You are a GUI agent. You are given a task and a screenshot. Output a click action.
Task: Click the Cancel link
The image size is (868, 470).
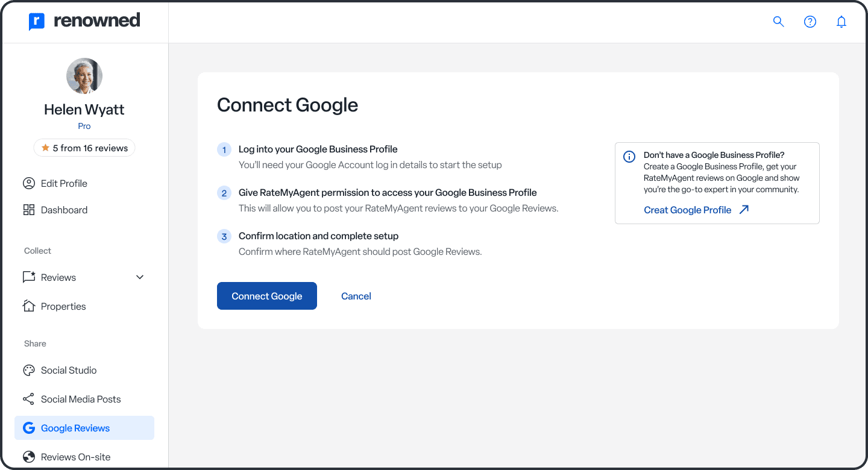pos(356,296)
